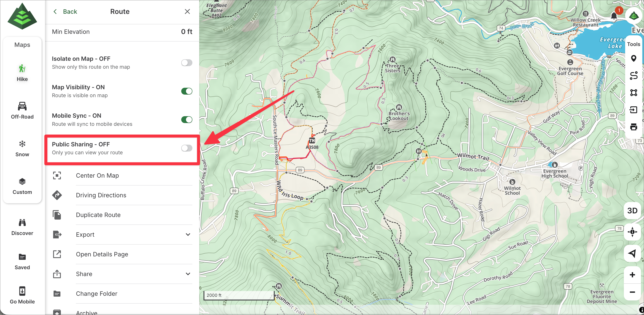The image size is (644, 315).
Task: Turn off Map Visibility toggle
Action: click(x=187, y=91)
